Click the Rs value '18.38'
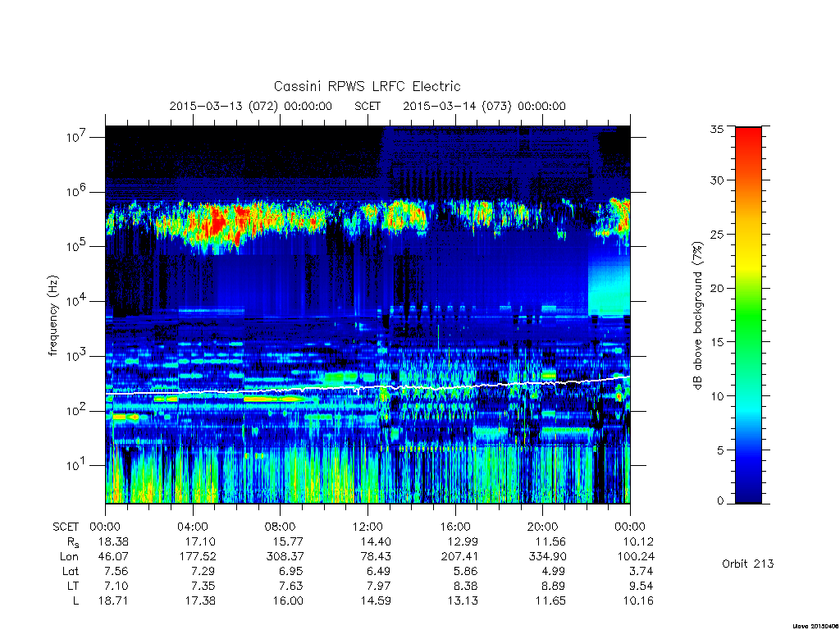This screenshot has width=840, height=630. click(113, 541)
